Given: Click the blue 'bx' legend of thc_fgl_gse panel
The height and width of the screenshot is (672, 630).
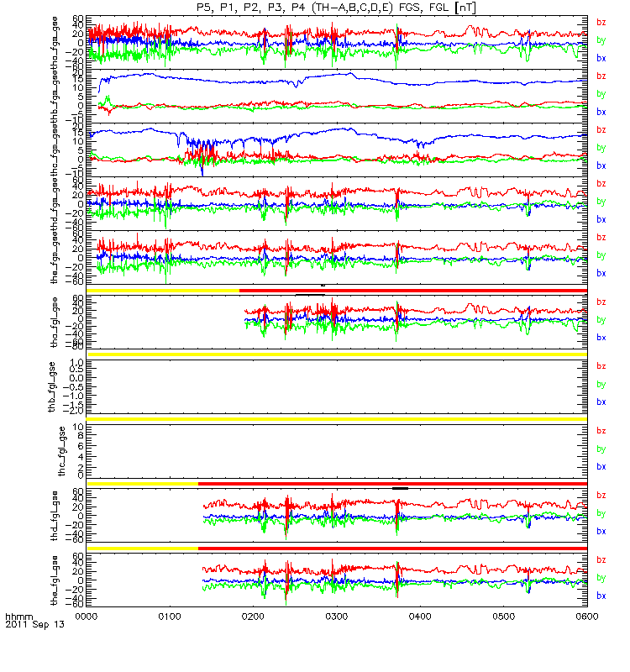Looking at the screenshot, I should point(601,467).
